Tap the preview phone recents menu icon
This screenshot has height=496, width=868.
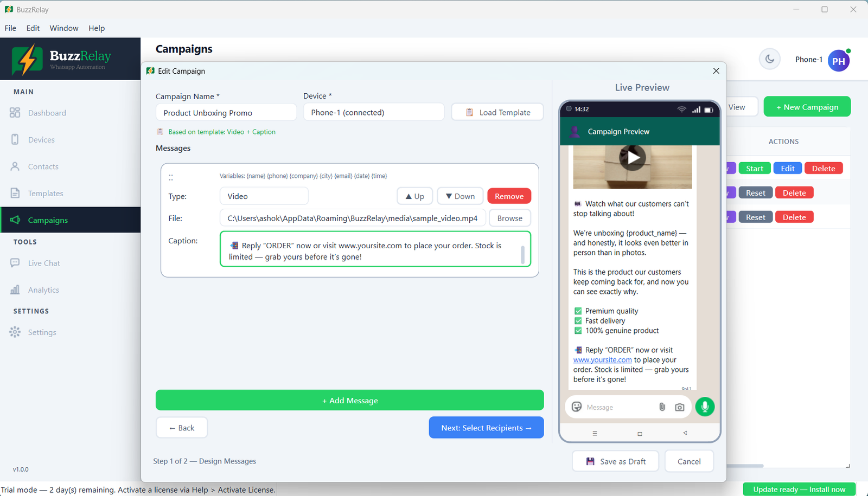(x=595, y=434)
